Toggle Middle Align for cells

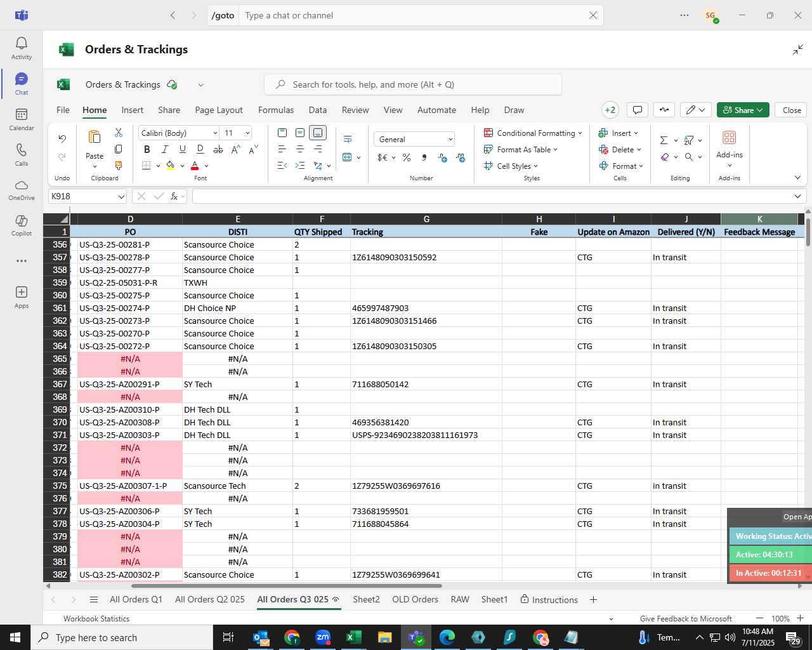(x=300, y=133)
